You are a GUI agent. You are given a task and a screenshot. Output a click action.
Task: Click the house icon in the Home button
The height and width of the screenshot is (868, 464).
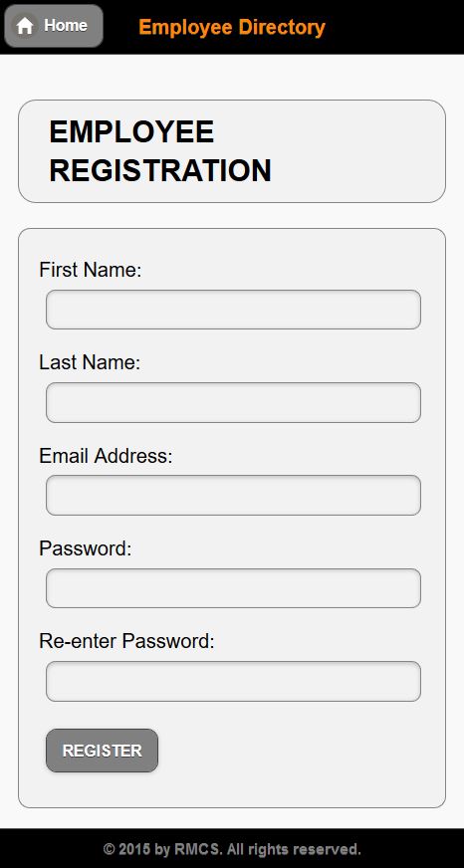(x=25, y=26)
